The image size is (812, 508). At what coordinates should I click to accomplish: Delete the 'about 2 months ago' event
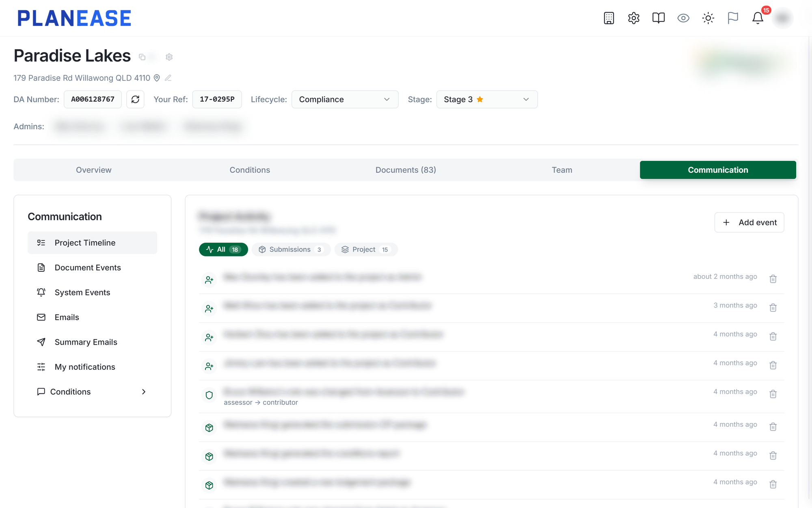click(773, 279)
